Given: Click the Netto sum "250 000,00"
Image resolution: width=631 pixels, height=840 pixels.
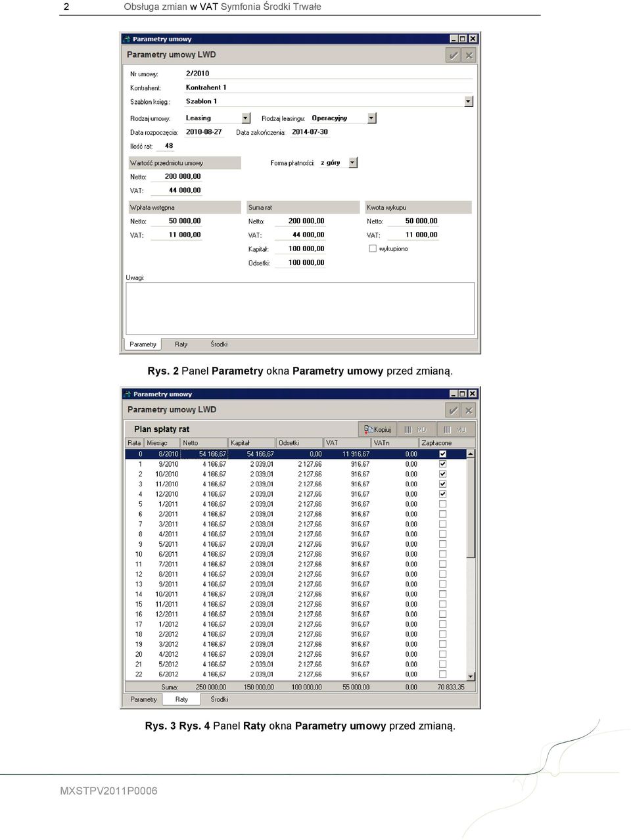Looking at the screenshot, I should pos(210,687).
